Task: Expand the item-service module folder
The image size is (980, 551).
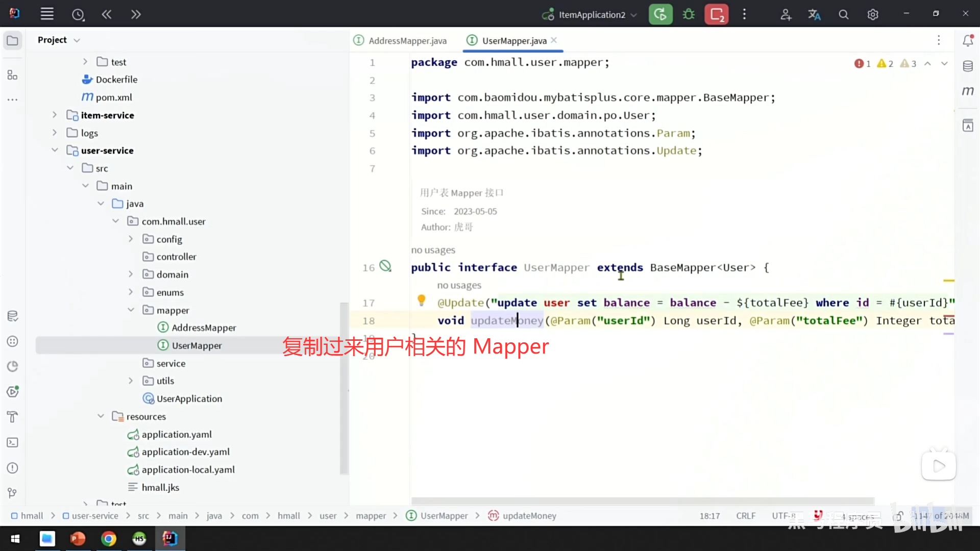Action: point(55,115)
